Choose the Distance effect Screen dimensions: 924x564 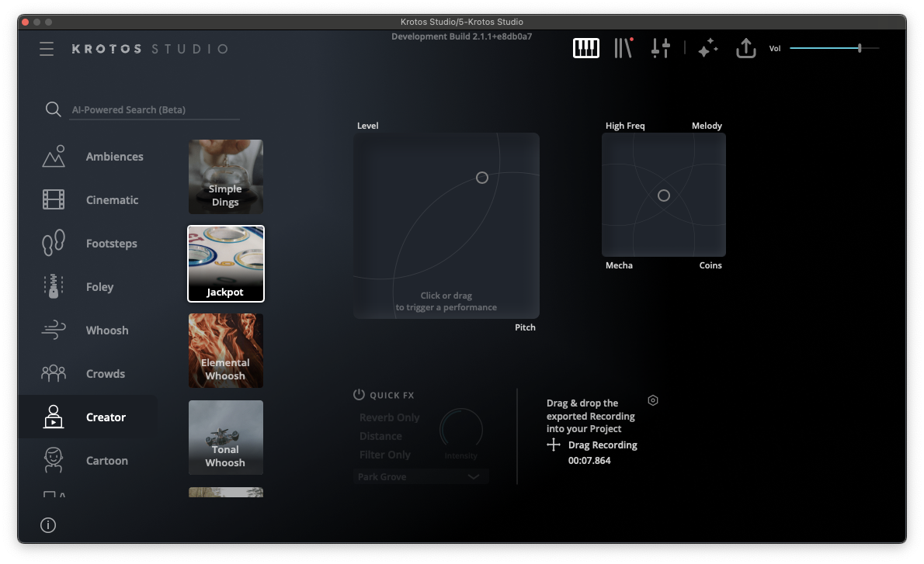coord(380,436)
